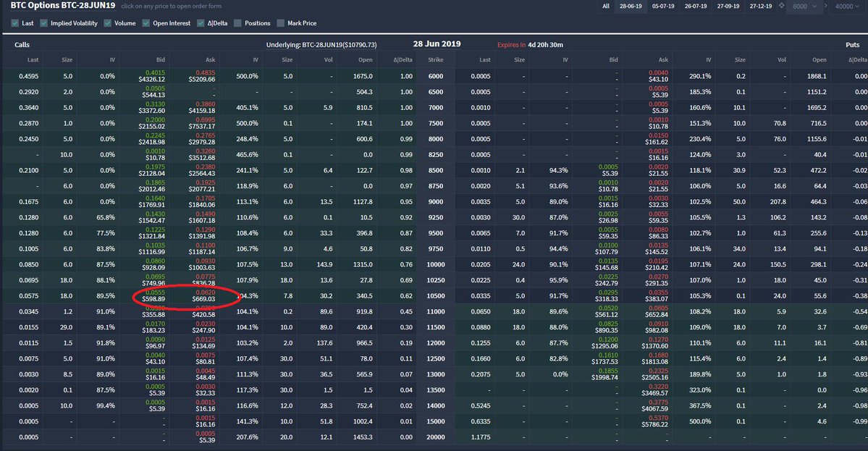Click call ask price $669.03
Screen dimensions: 868x451
pos(203,299)
